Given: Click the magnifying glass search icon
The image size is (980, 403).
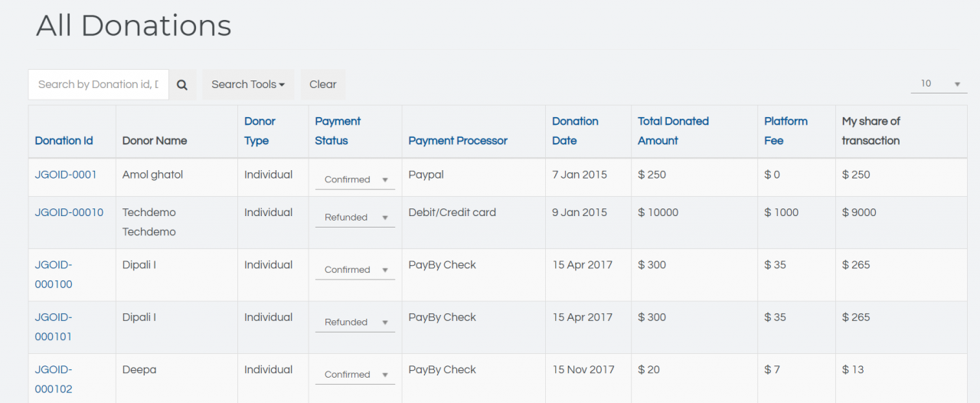Looking at the screenshot, I should click(x=182, y=85).
